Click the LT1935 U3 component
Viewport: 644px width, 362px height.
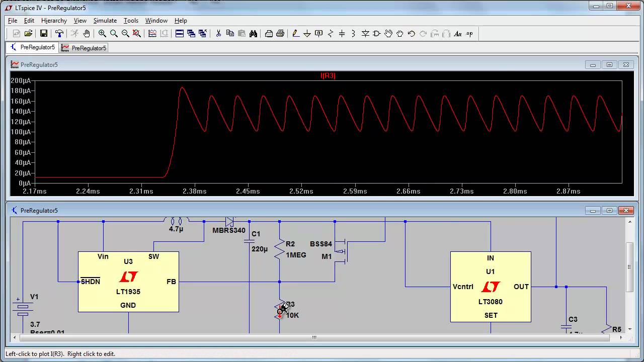click(128, 282)
